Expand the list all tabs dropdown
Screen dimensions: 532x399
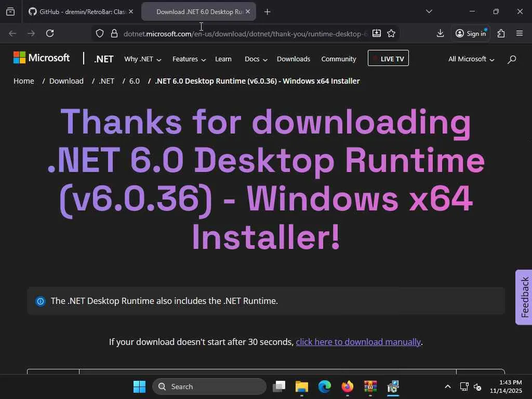pyautogui.click(x=429, y=11)
